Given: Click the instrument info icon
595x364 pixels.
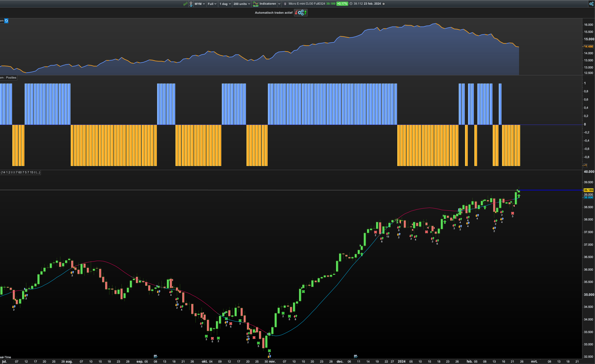Looking at the screenshot, I should pos(285,4).
